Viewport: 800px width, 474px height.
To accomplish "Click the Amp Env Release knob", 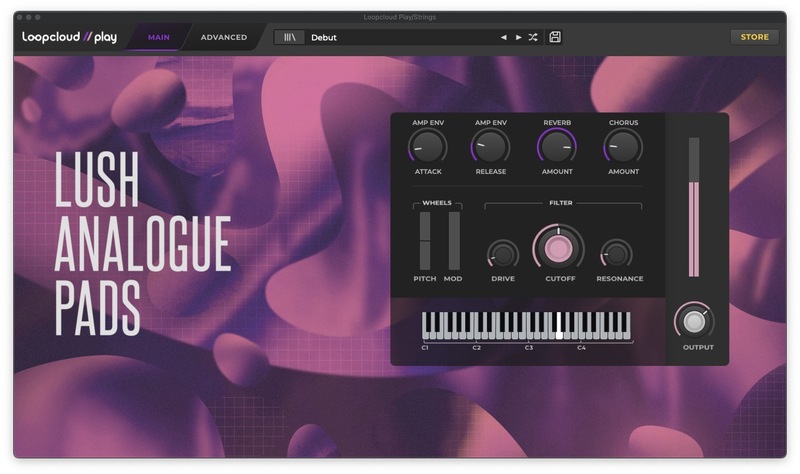I will [491, 147].
